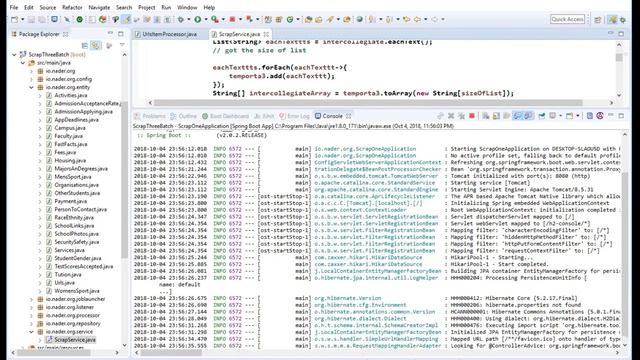Click the Console vertical scrollbar thumb
The width and height of the screenshot is (640, 360).
click(624, 253)
